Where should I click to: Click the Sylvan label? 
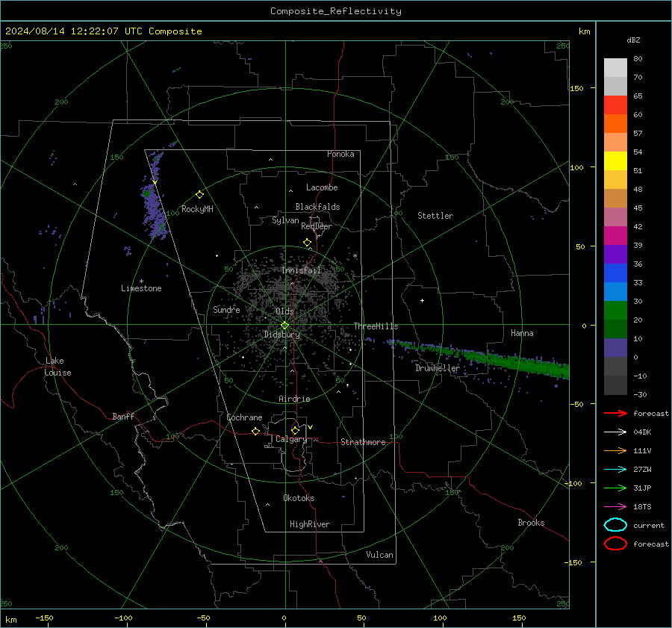point(285,220)
